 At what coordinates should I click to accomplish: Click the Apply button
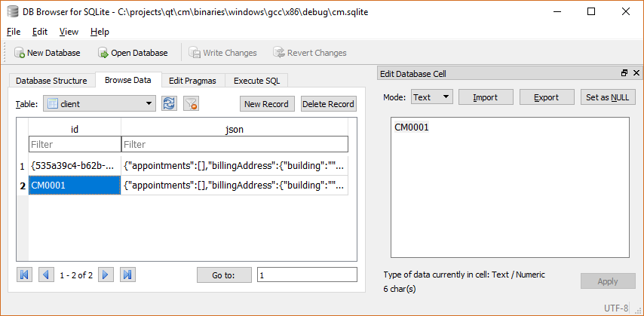[608, 281]
